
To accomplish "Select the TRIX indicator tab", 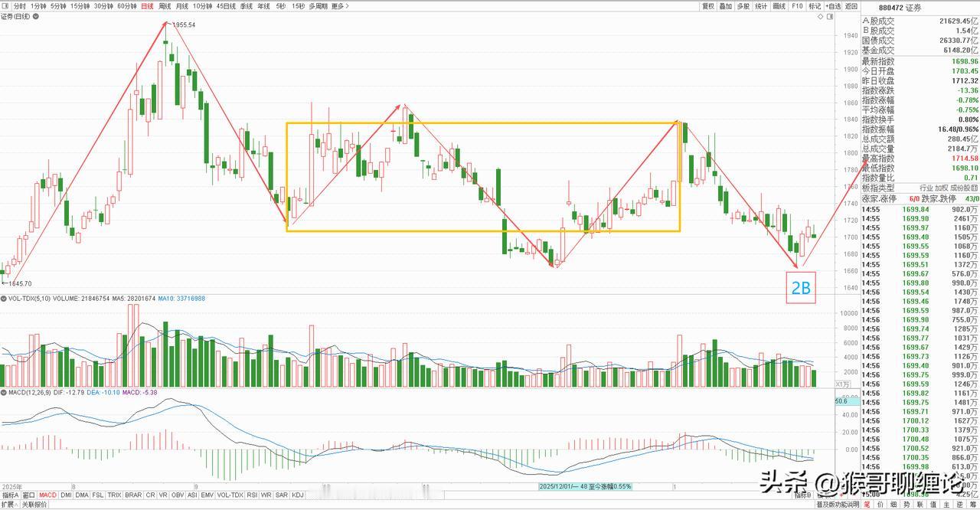I will pyautogui.click(x=115, y=495).
